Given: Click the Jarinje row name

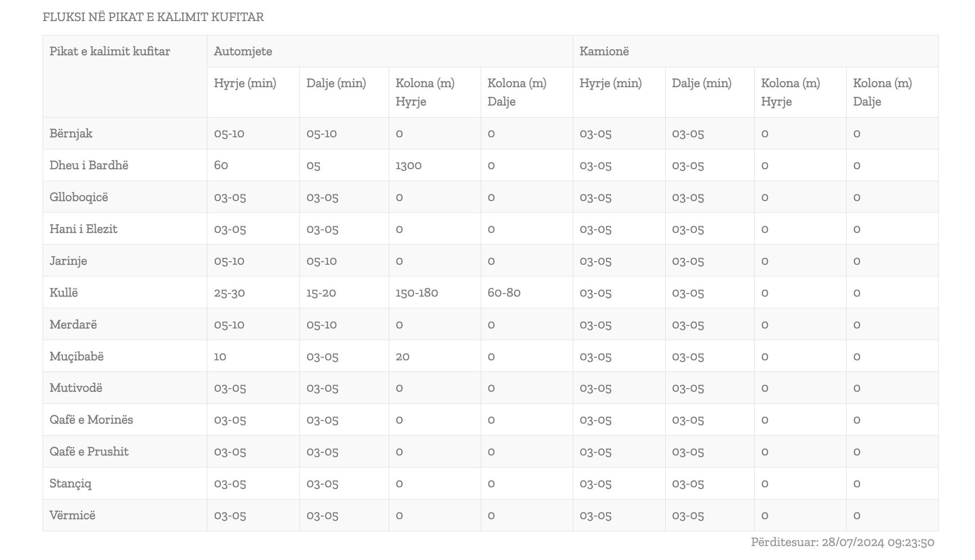Looking at the screenshot, I should [68, 261].
